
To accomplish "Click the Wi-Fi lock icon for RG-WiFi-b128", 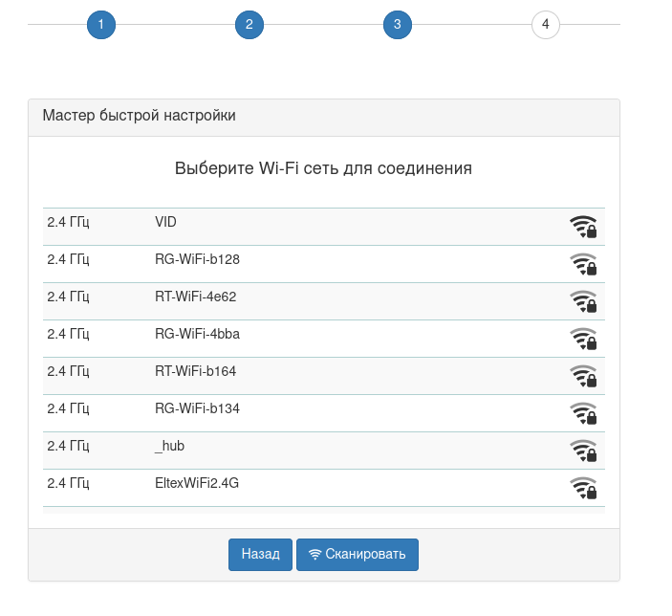I will 583,264.
